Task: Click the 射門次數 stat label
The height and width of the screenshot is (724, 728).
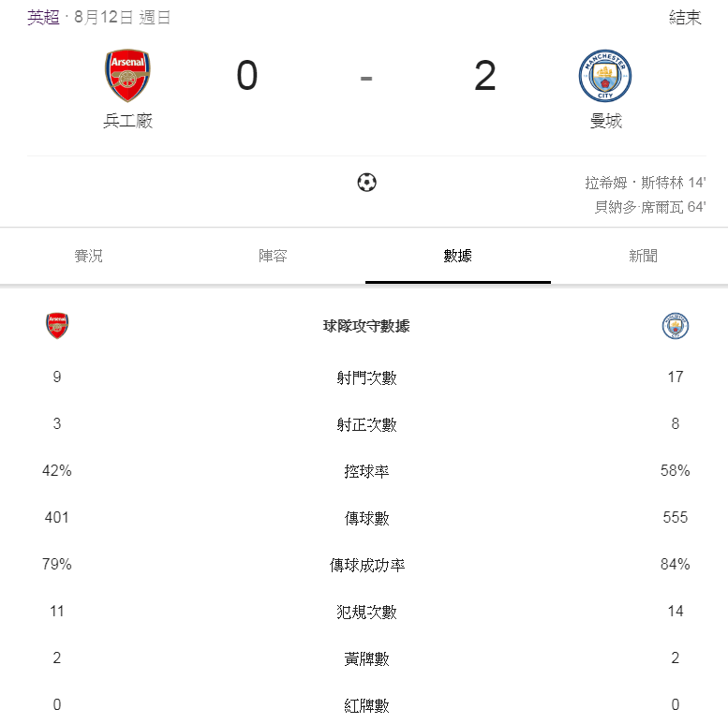Action: pyautogui.click(x=366, y=378)
